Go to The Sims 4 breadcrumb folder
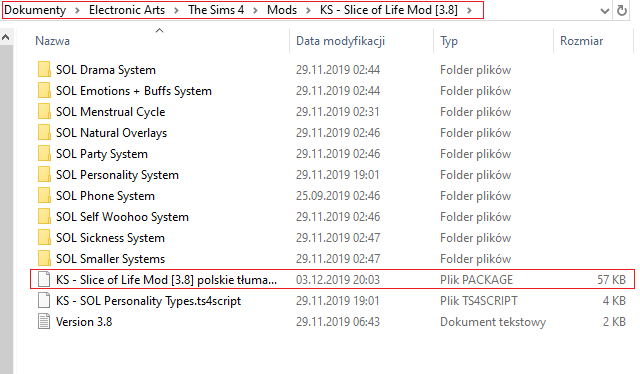Viewport: 640px width, 374px height. [216, 10]
